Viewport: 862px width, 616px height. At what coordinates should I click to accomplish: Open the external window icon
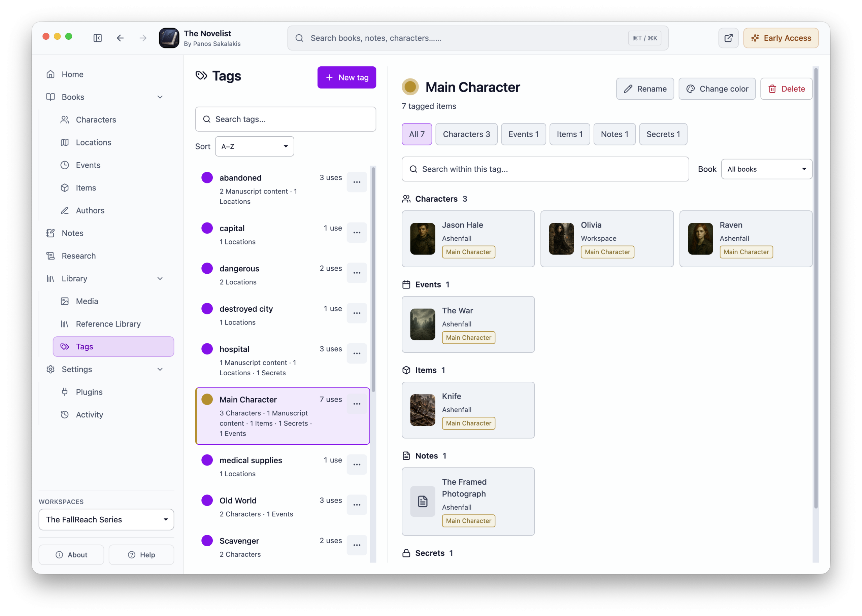tap(728, 38)
